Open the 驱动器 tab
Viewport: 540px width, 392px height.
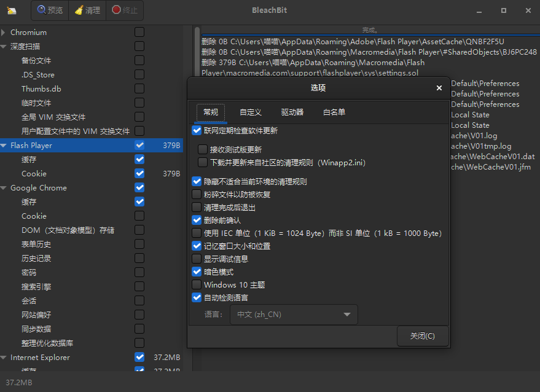[292, 112]
